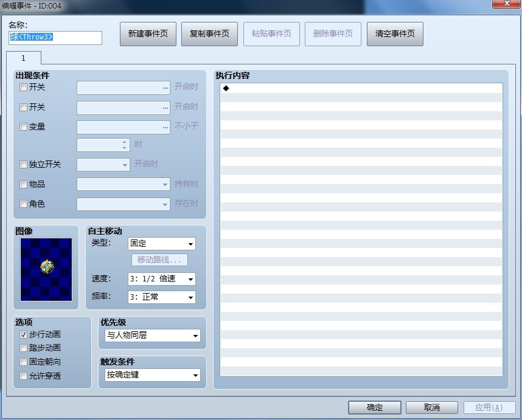Open the 物品 dropdown
This screenshot has height=420, width=522.
point(123,184)
